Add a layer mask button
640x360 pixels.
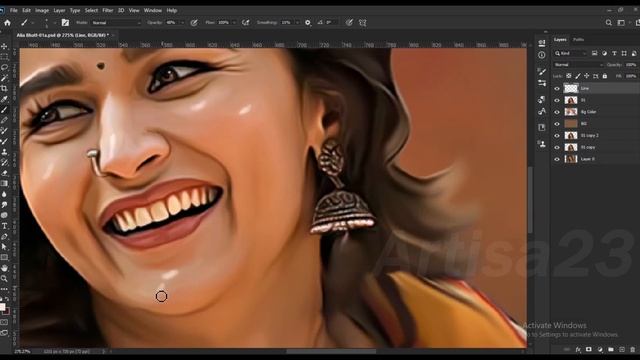[x=589, y=349]
